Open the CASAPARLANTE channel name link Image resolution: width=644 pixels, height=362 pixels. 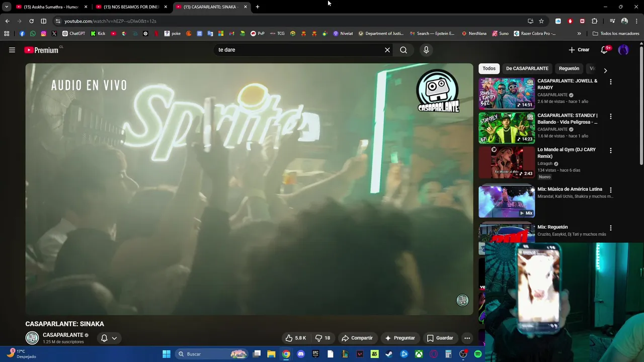(x=63, y=335)
